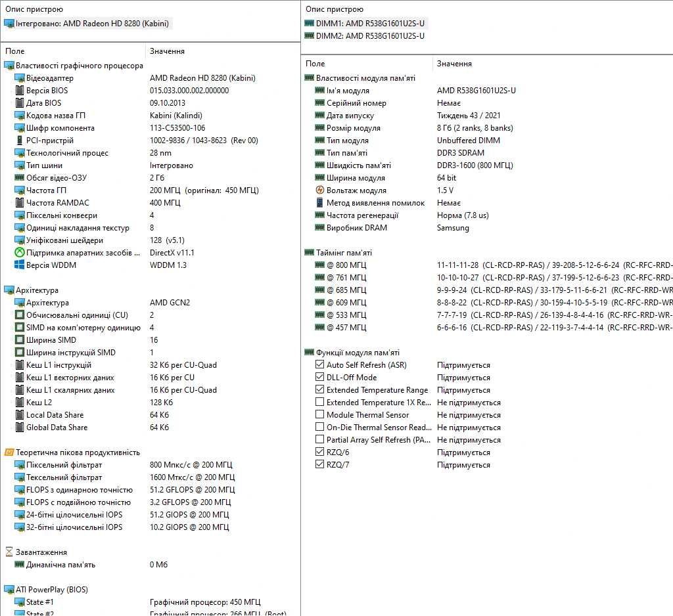
Task: Toggle the Auto Self Refresh (ASR) checkbox
Action: [x=319, y=364]
